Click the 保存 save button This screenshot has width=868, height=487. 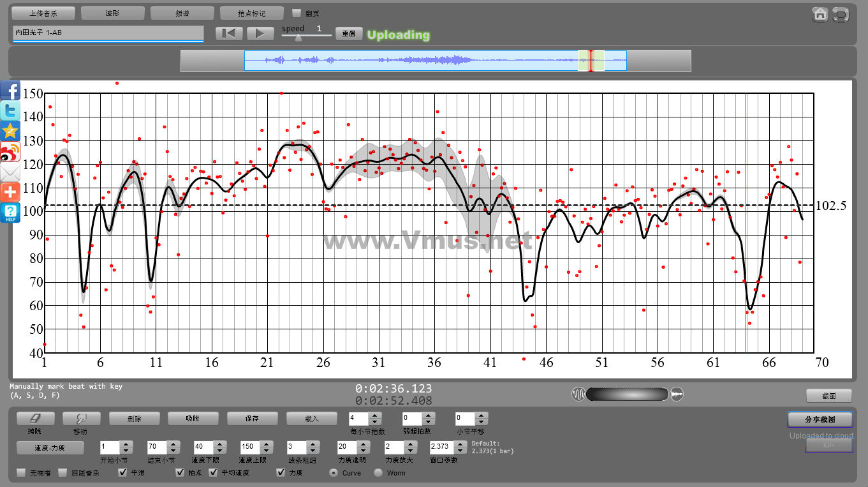[x=252, y=419]
